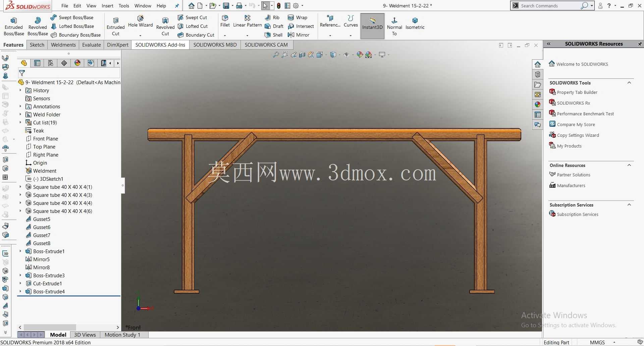Click the Zoom to Fit icon
Image resolution: width=644 pixels, height=346 pixels.
point(276,55)
